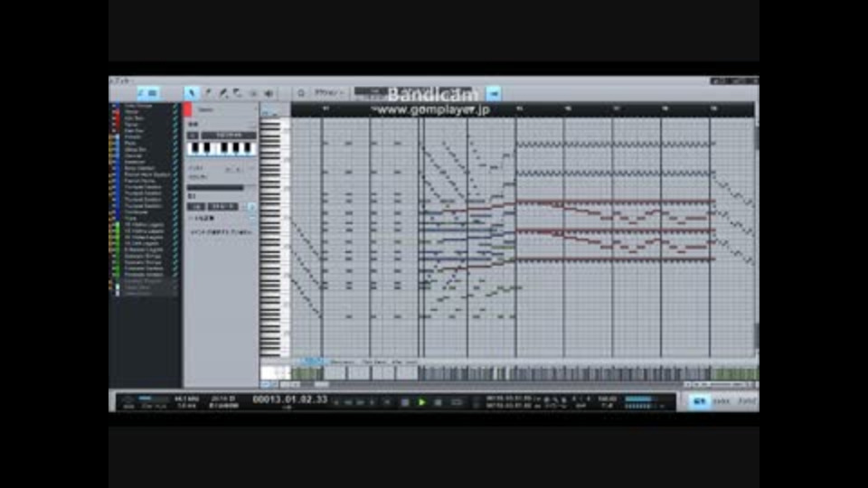Toggle the Tuba track checkmark
This screenshot has width=868, height=488.
pyautogui.click(x=175, y=218)
